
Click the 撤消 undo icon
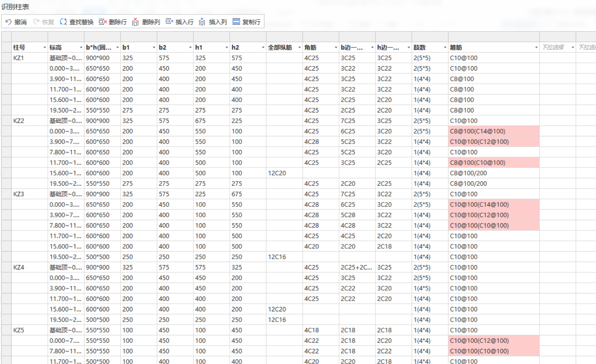tap(8, 22)
